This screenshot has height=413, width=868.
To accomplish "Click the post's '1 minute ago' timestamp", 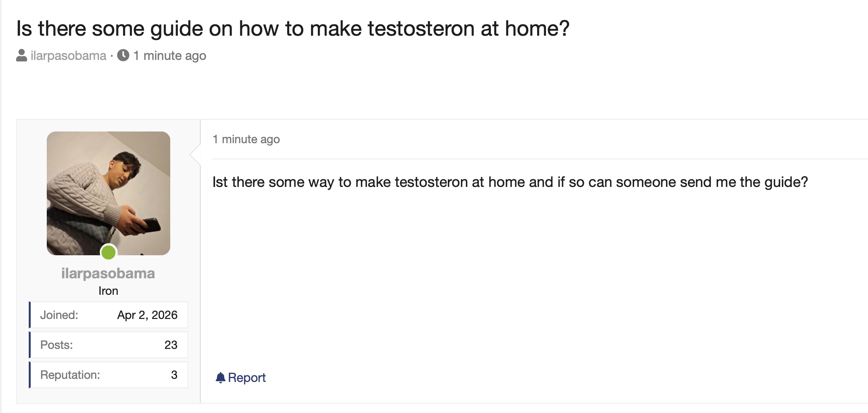I will click(246, 139).
